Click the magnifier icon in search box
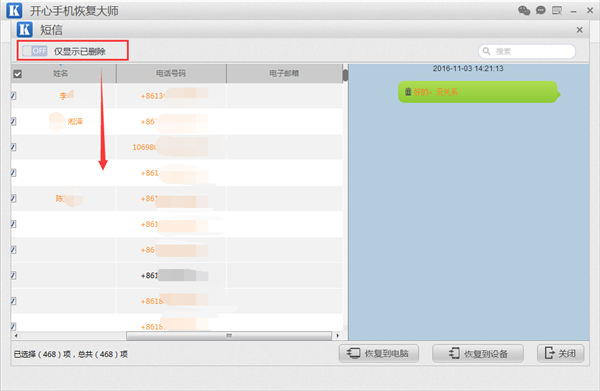Image resolution: width=600 pixels, height=391 pixels. pos(486,51)
